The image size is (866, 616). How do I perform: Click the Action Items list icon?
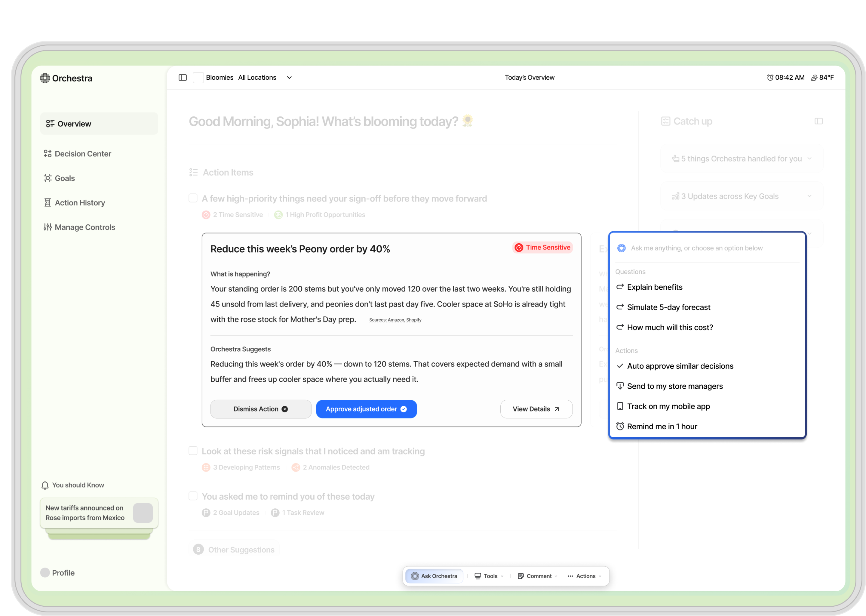tap(193, 172)
